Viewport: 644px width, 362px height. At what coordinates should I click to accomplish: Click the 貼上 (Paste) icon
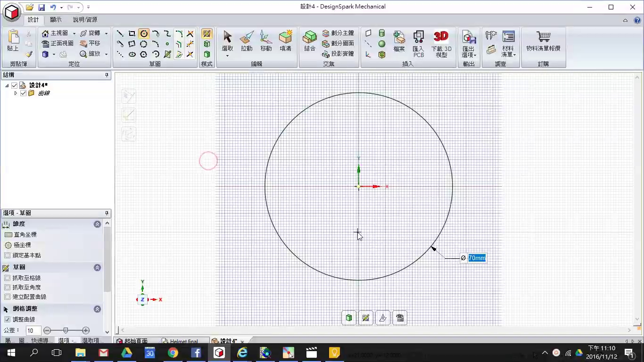[x=13, y=41]
